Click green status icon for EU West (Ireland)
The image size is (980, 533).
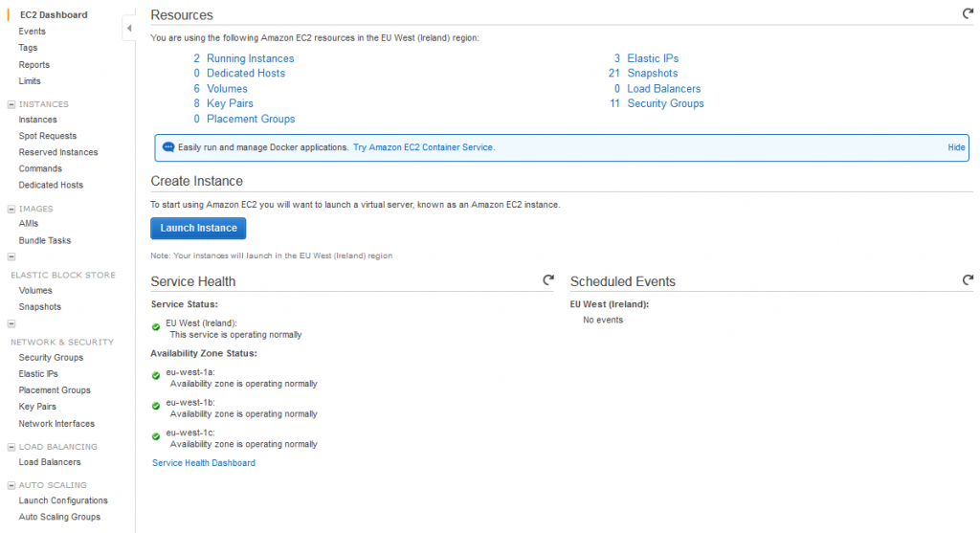click(156, 327)
